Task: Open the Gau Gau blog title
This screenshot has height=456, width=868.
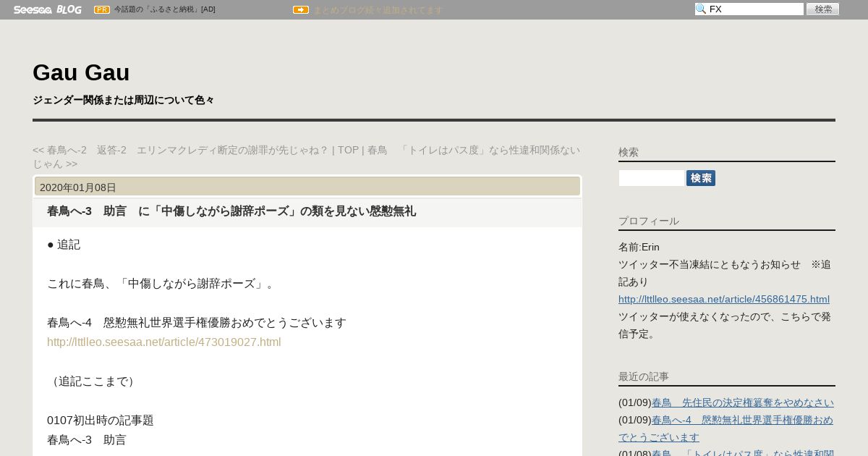Action: (81, 72)
